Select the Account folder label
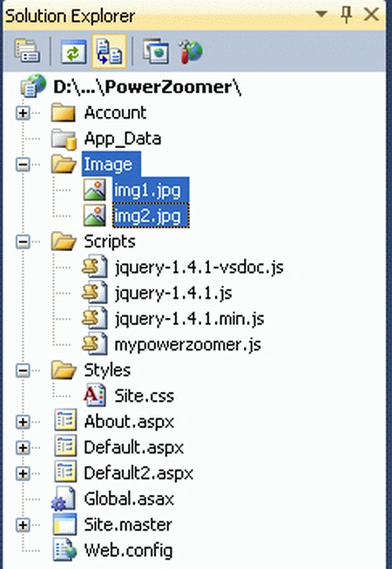 pyautogui.click(x=115, y=113)
